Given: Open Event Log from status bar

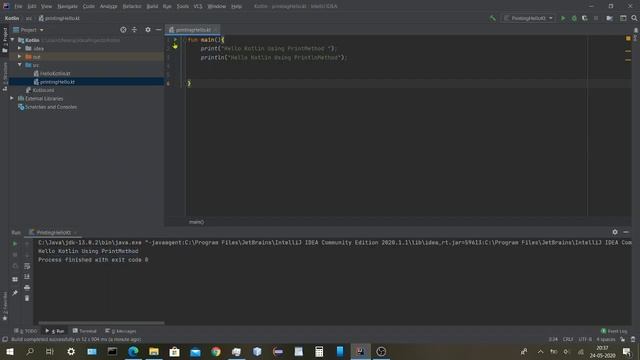Looking at the screenshot, I should 614,331.
